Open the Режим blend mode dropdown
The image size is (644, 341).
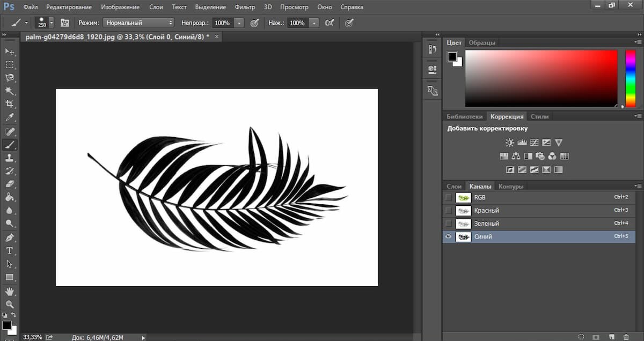click(139, 23)
